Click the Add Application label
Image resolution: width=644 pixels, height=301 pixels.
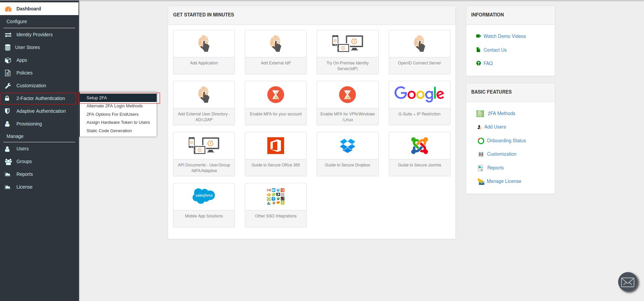point(204,63)
